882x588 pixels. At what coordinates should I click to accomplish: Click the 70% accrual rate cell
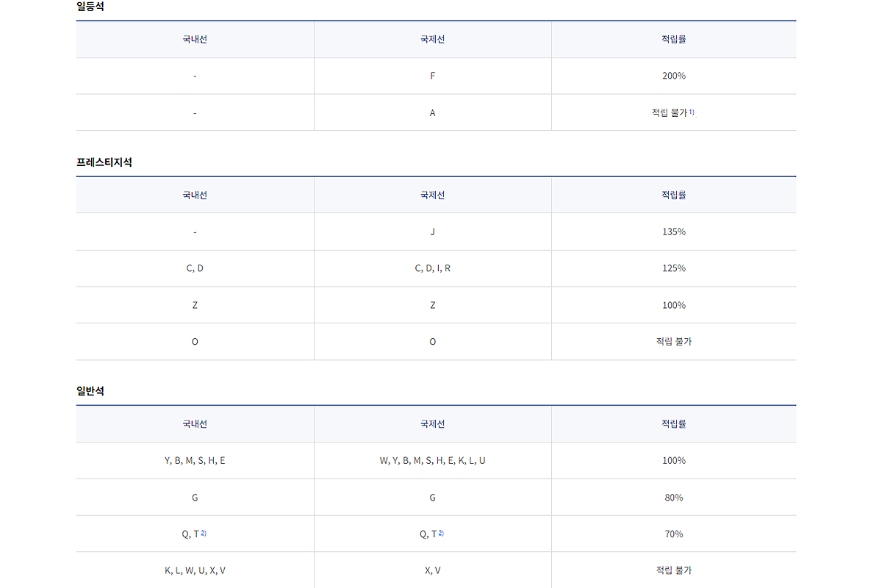(x=673, y=534)
